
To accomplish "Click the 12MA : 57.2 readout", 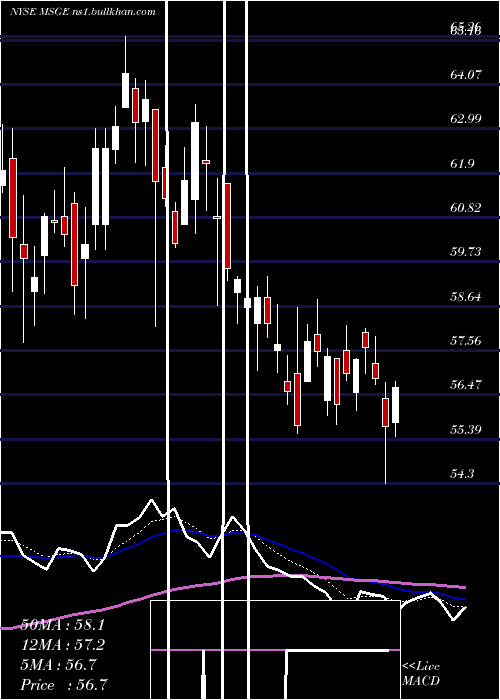I will 63,645.
